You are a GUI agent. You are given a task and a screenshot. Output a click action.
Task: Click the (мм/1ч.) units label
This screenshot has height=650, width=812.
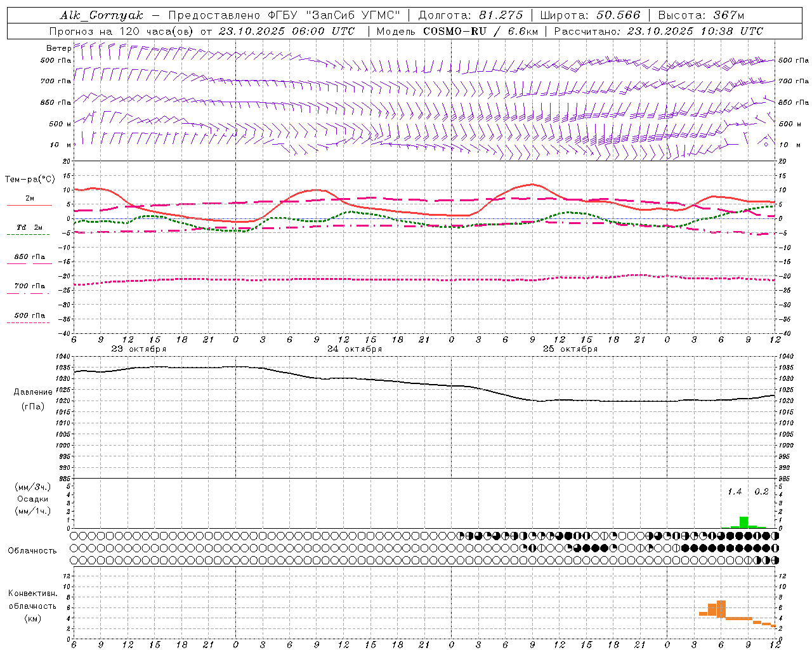33,511
